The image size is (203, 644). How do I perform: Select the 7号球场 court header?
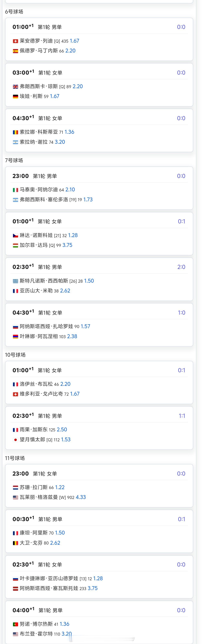click(14, 160)
